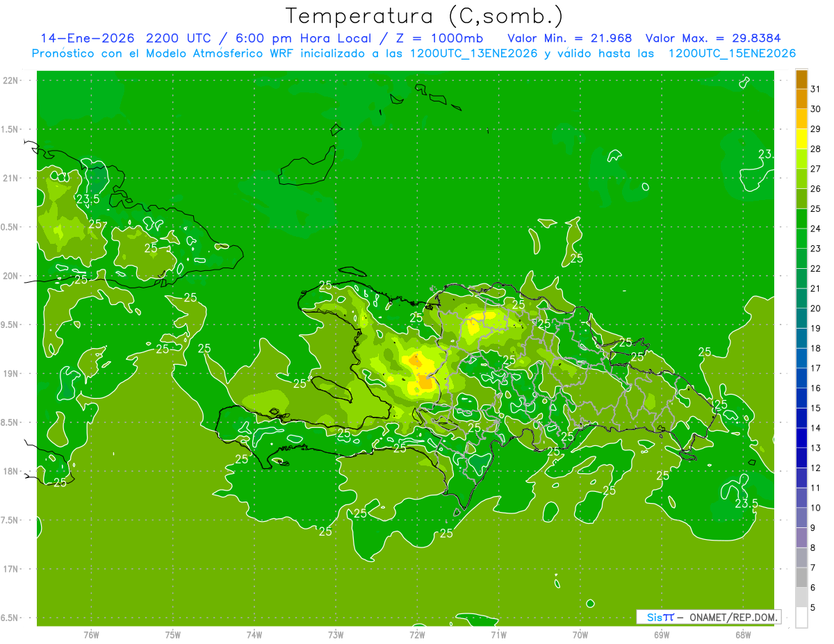Pick the green swatch between 24 and 25
834x644 pixels.
(801, 219)
